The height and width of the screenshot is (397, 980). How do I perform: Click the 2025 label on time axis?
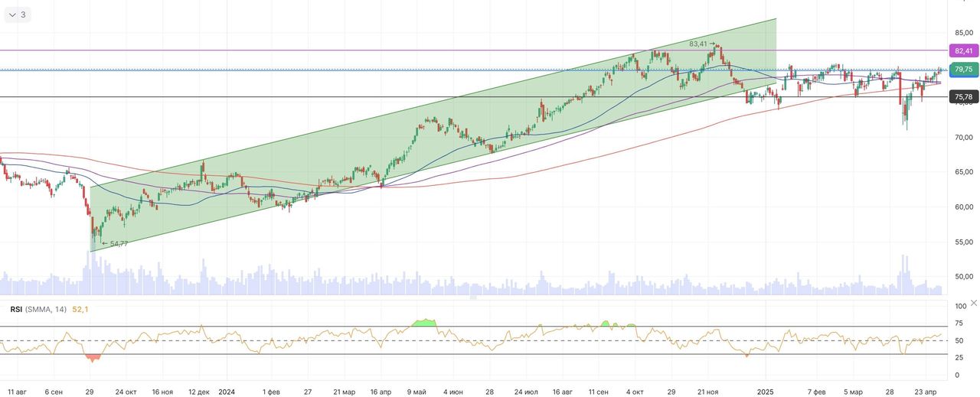coord(766,391)
